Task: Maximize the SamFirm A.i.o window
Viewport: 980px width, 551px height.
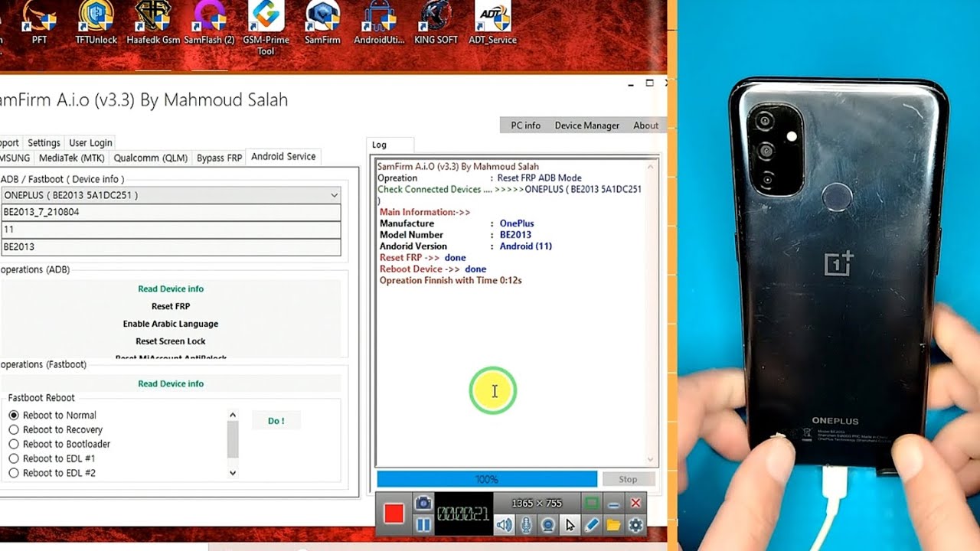Action: pyautogui.click(x=649, y=83)
